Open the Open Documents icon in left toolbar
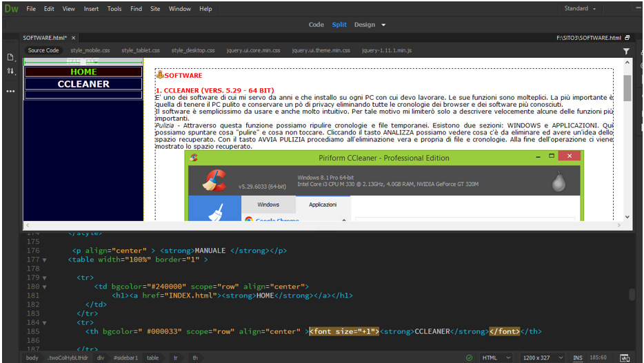The image size is (644, 363). (10, 57)
